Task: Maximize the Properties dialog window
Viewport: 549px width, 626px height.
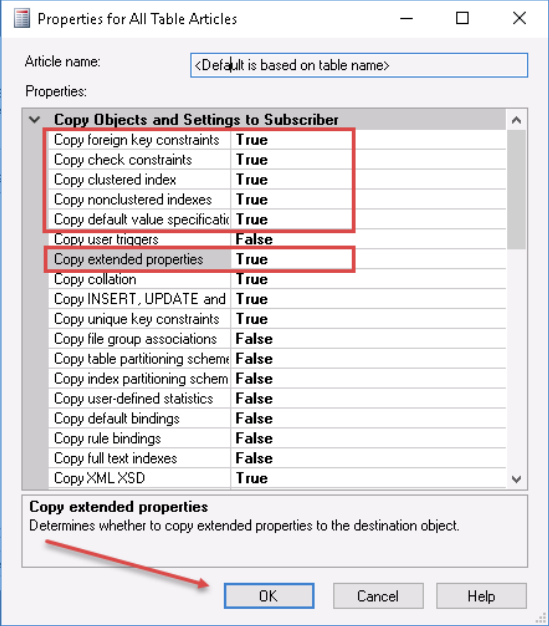Action: pos(462,18)
